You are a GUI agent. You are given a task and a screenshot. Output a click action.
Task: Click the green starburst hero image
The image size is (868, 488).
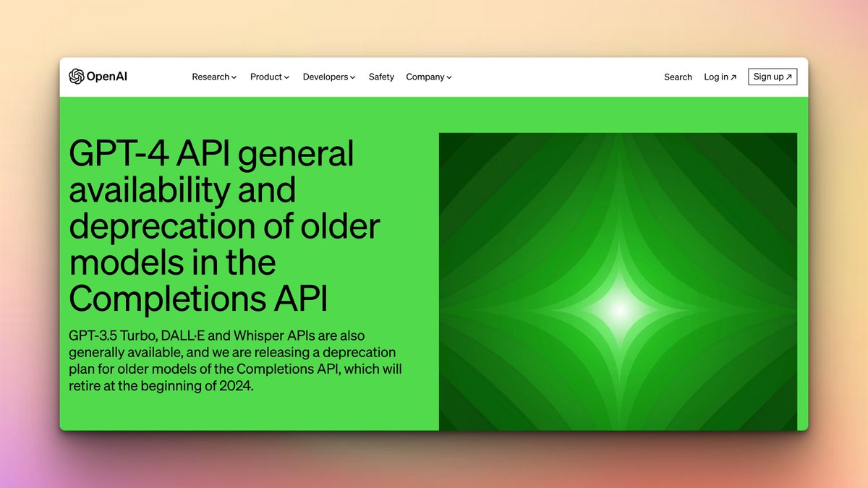pos(618,281)
